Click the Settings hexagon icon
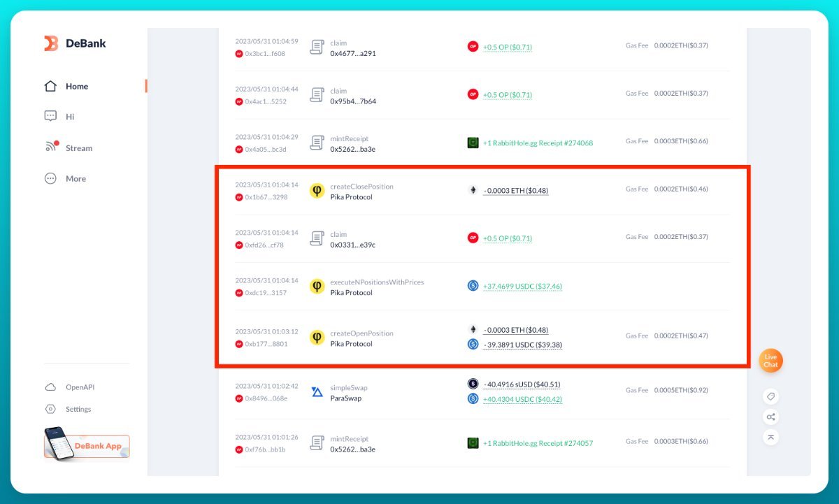The image size is (839, 504). point(50,409)
